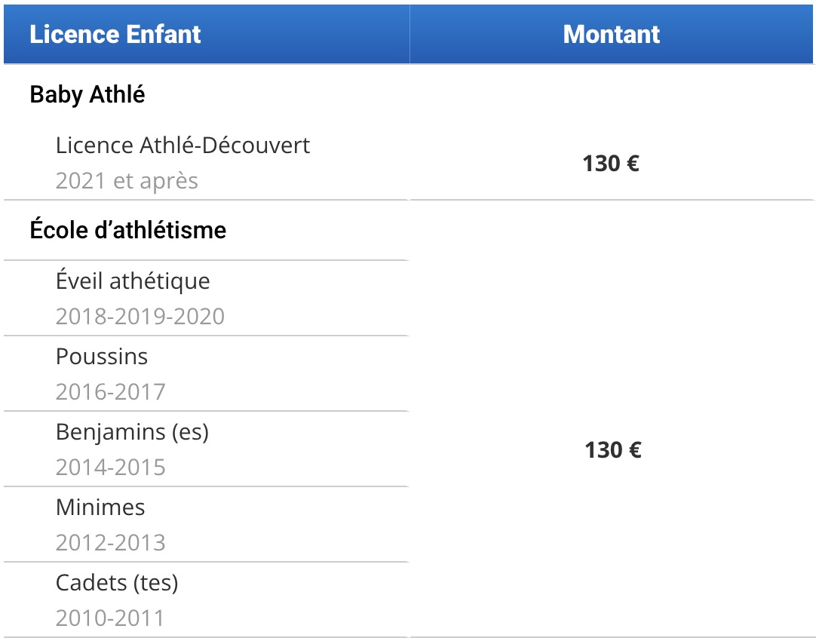Viewport: 816px width, 644px height.
Task: Select the Benjamins (es) category row
Action: pyautogui.click(x=207, y=449)
